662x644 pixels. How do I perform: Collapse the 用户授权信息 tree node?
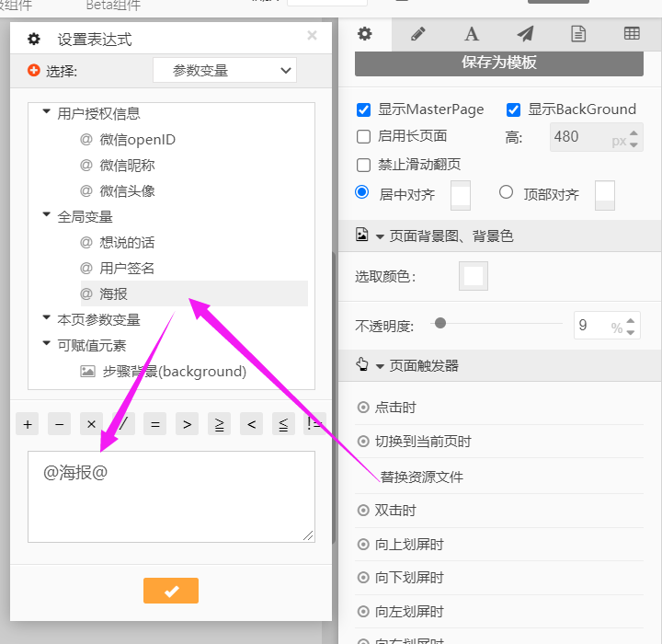(47, 113)
